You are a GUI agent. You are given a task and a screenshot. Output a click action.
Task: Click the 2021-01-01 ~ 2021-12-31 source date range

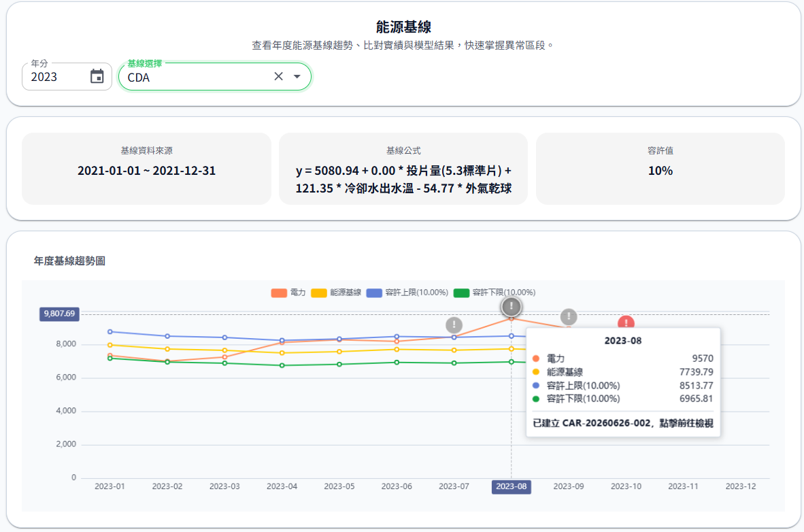point(147,171)
